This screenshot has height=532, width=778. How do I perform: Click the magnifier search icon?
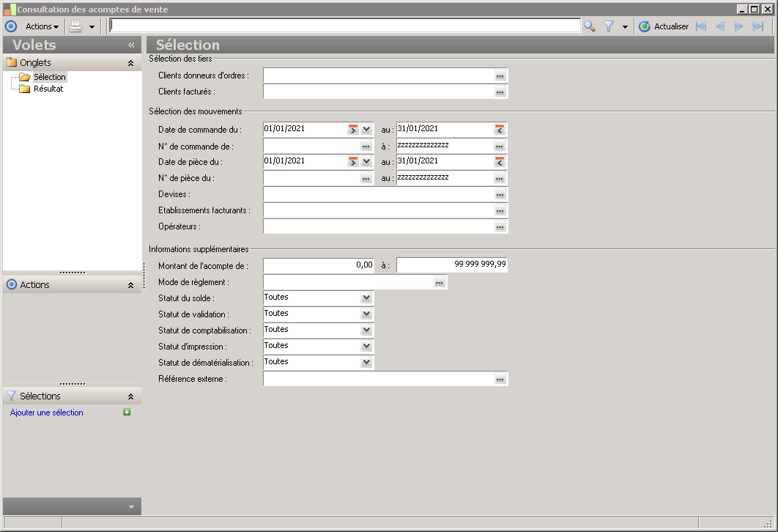click(x=590, y=26)
